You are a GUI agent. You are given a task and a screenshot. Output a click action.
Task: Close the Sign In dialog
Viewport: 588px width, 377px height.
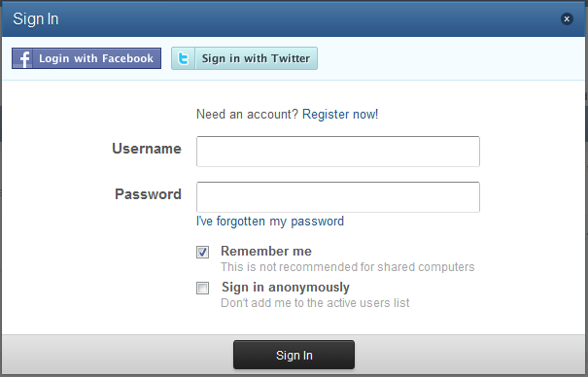click(x=567, y=18)
